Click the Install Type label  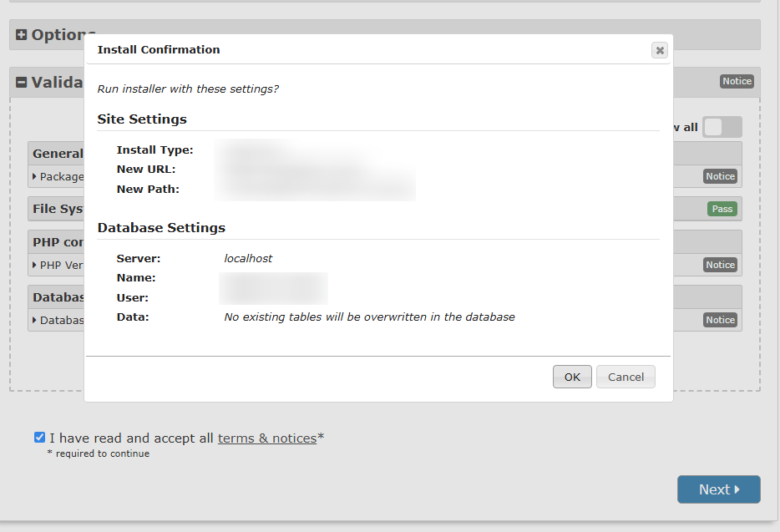click(x=154, y=150)
